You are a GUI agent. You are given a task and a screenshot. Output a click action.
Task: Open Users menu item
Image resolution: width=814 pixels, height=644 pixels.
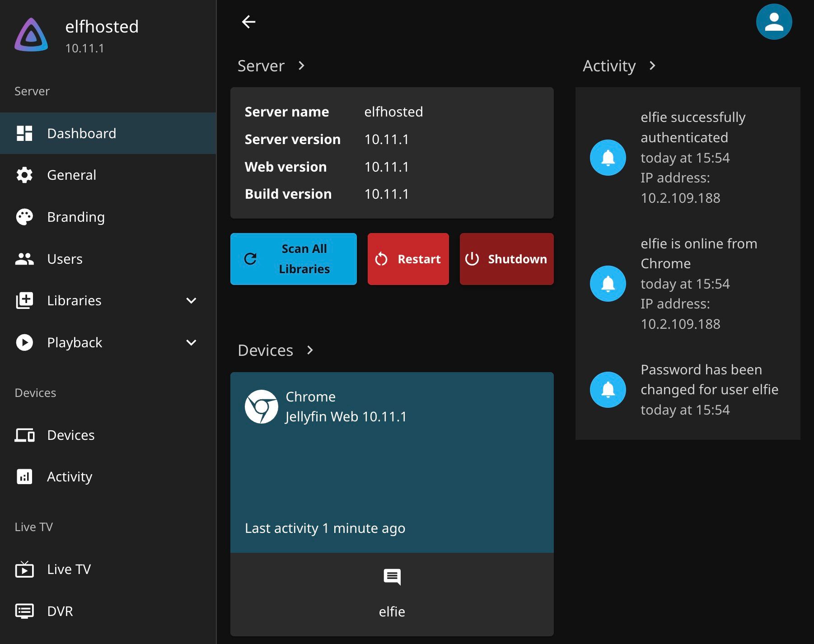108,259
